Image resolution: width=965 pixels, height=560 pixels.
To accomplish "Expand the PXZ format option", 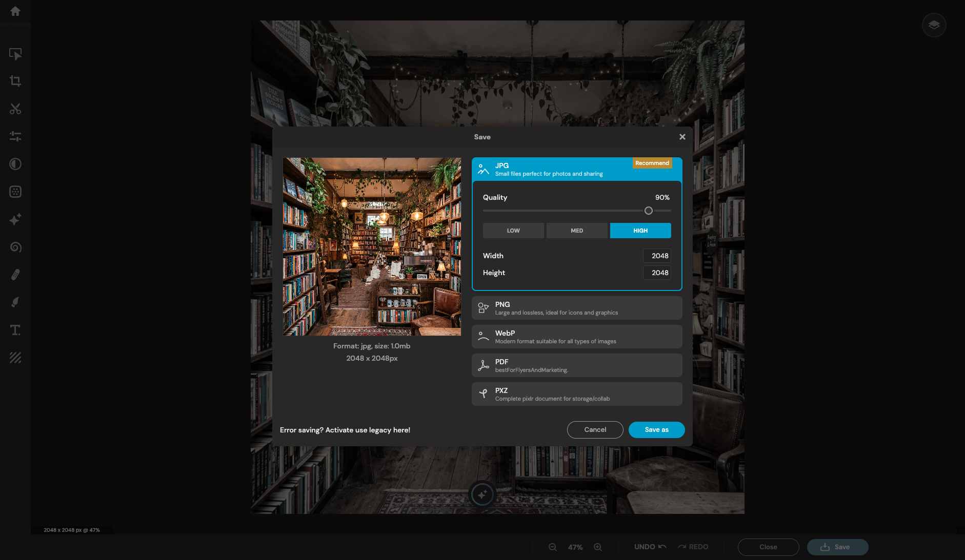I will point(577,394).
